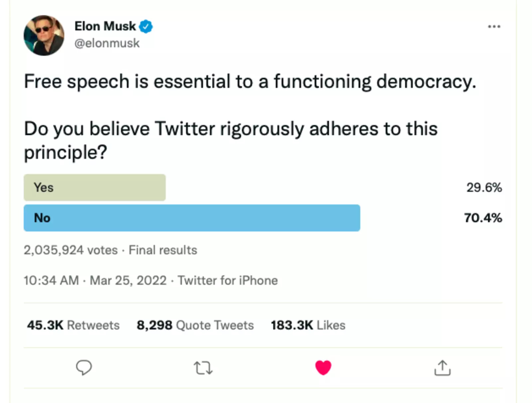Viewport: 532px width, 403px height.
Task: Open the three-dot more options menu
Action: tap(494, 27)
